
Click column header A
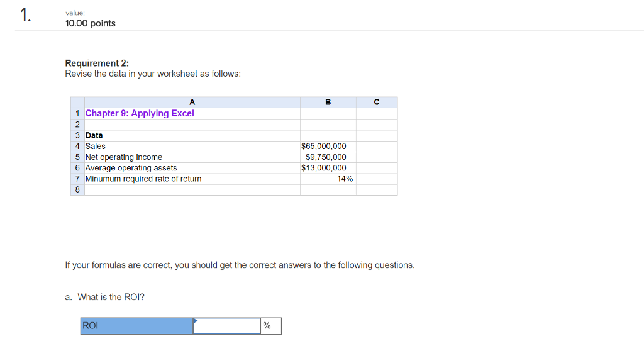tap(192, 103)
